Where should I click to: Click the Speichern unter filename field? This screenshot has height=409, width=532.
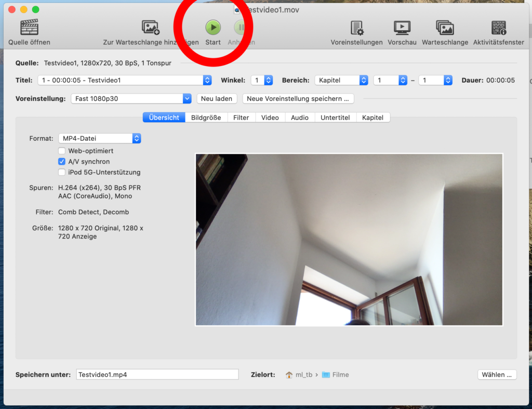(x=157, y=375)
